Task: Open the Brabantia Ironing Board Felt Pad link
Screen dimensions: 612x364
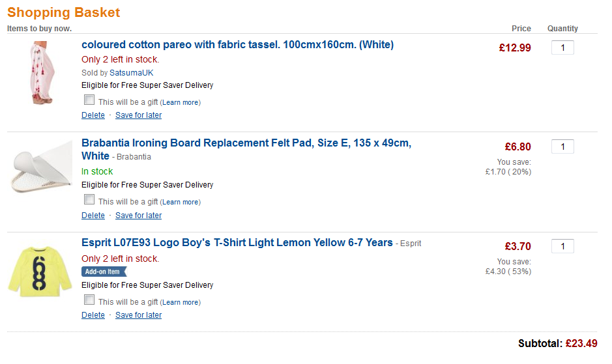Action: pos(246,143)
